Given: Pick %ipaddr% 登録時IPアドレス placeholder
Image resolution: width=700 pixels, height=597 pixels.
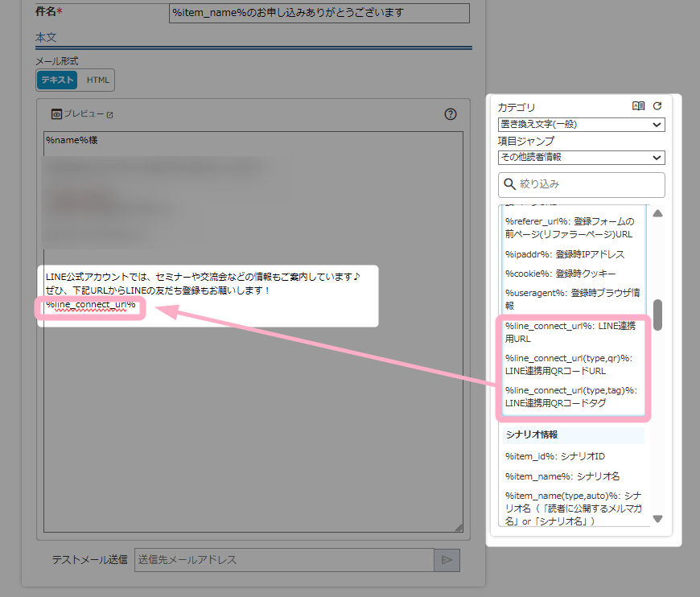Looking at the screenshot, I should click(x=564, y=254).
